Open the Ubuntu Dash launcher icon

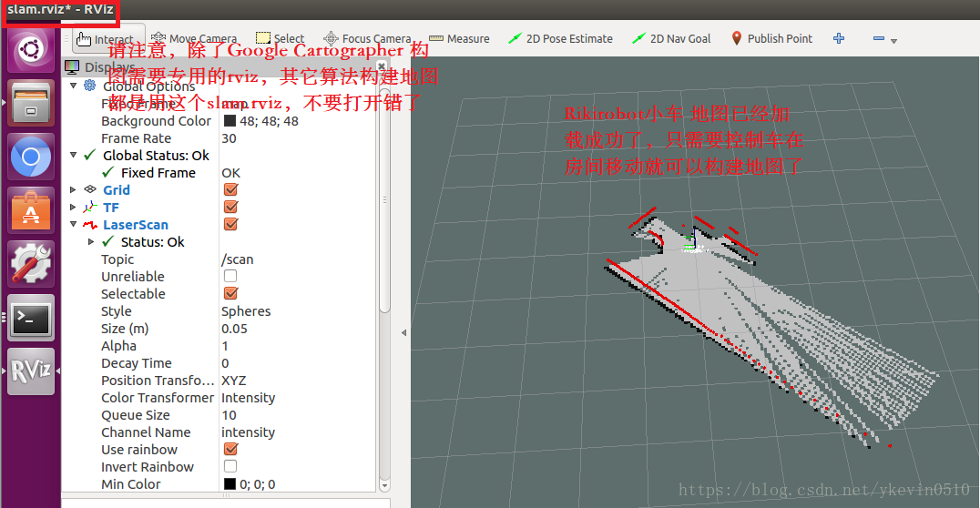pyautogui.click(x=31, y=48)
